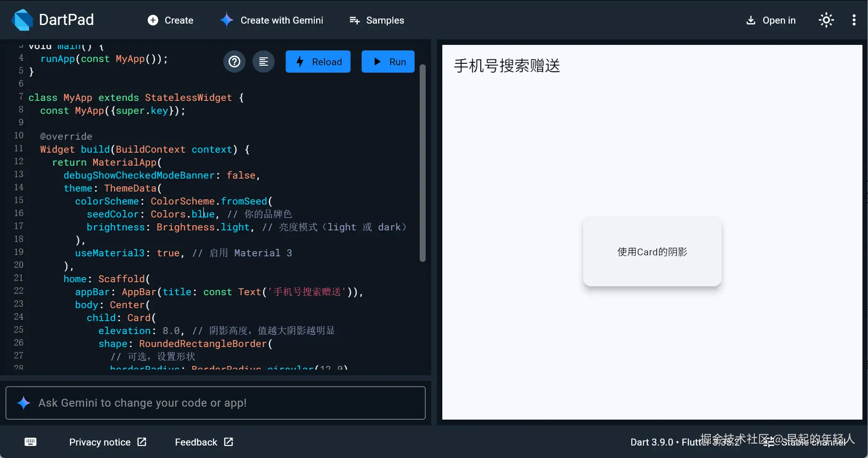Click the DartPad logo
Image resolution: width=868 pixels, height=458 pixels.
pyautogui.click(x=21, y=19)
